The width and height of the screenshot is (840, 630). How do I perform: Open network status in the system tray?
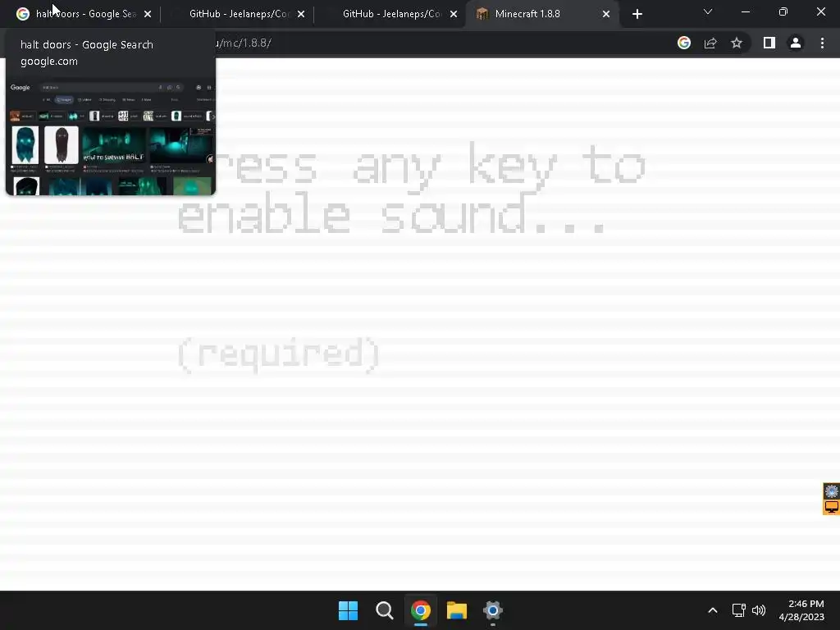click(739, 610)
